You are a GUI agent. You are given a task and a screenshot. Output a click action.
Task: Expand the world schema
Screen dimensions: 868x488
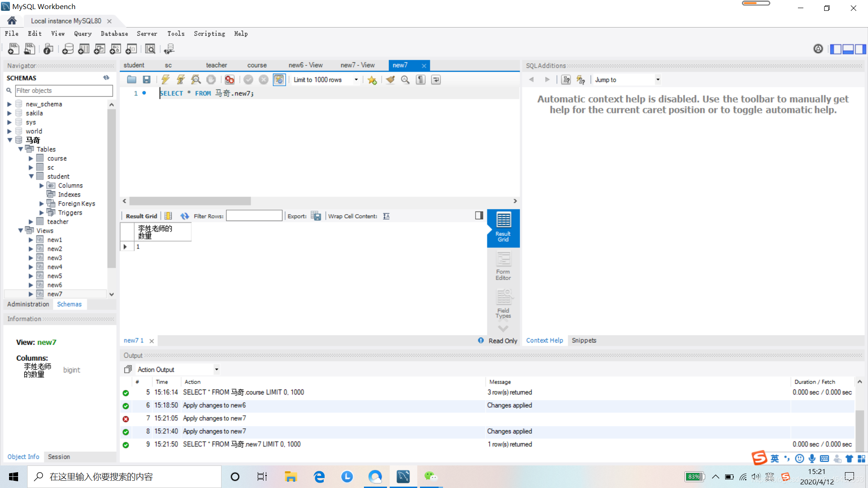pyautogui.click(x=9, y=131)
